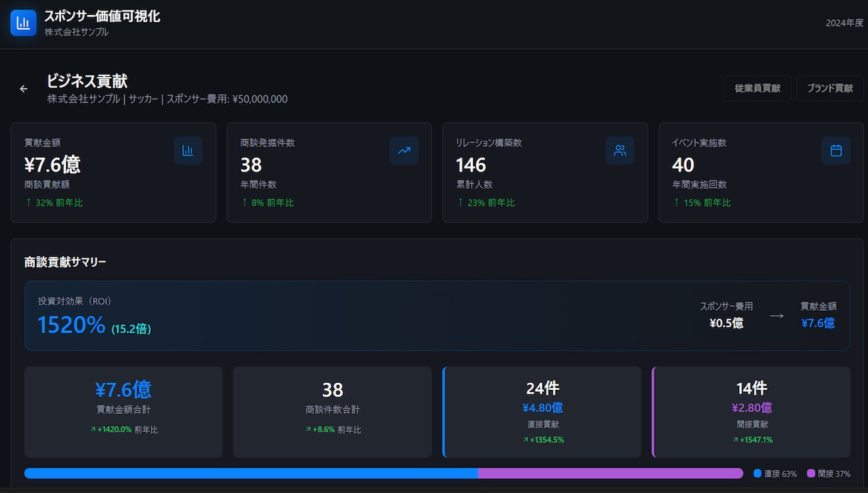Screen dimensions: 868x493
Task: Click the 38 商談件数合計 card
Action: [332, 412]
